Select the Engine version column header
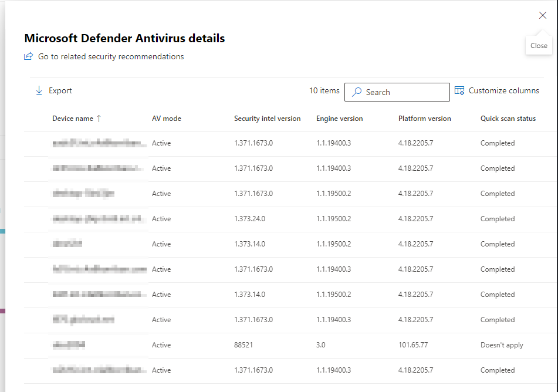Image resolution: width=558 pixels, height=392 pixels. point(340,119)
